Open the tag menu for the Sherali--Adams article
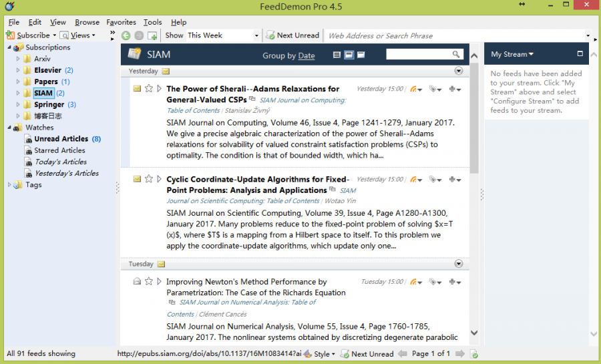The image size is (601, 364). click(x=435, y=89)
